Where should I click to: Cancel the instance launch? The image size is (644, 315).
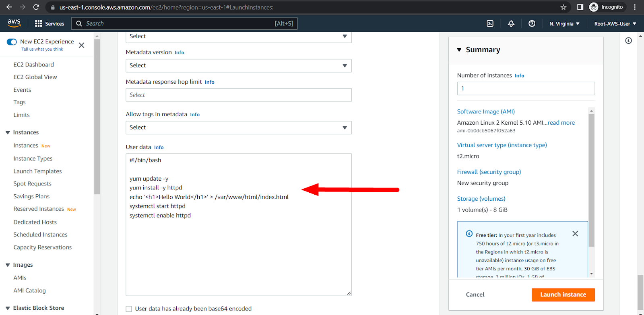point(475,295)
